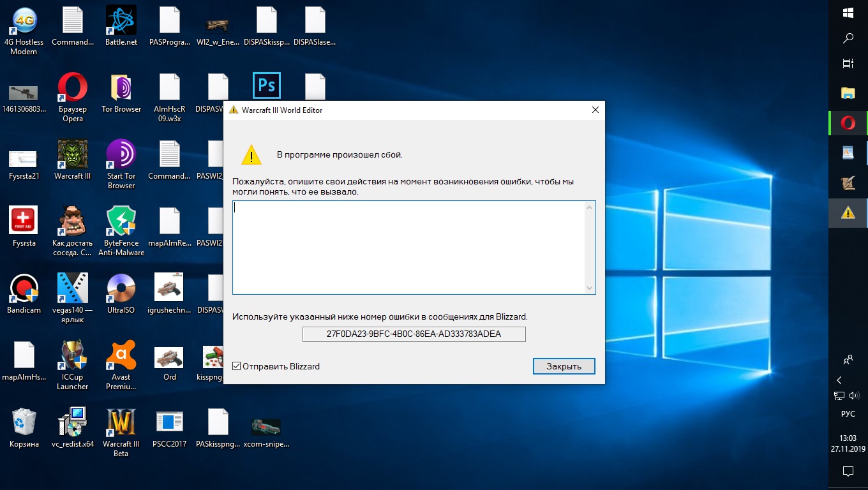Image resolution: width=868 pixels, height=490 pixels.
Task: Open the volume tray icon
Action: tap(855, 396)
